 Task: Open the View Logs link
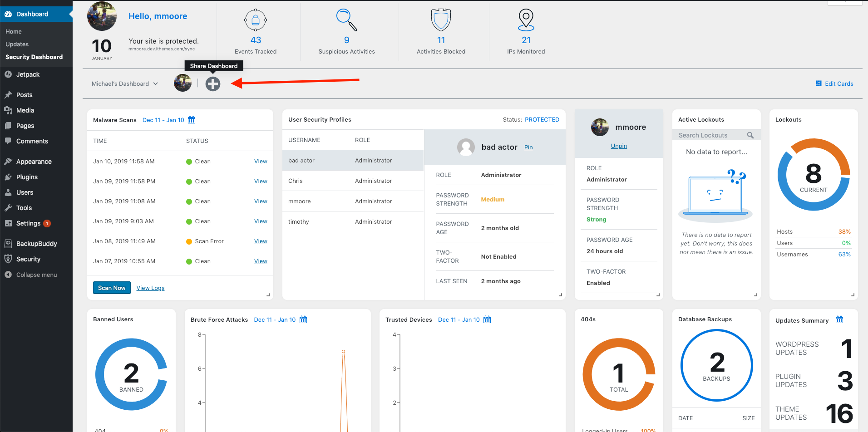(x=150, y=288)
